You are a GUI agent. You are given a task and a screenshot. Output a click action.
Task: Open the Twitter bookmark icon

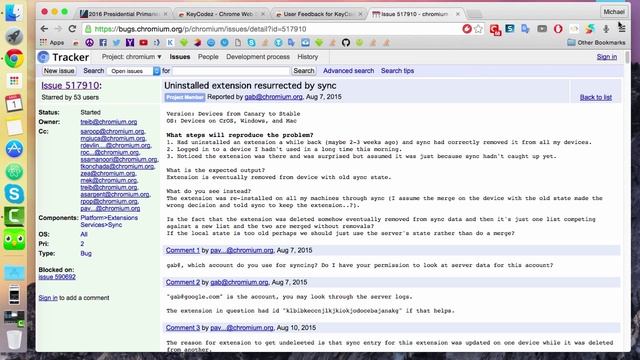pyautogui.click(x=116, y=42)
